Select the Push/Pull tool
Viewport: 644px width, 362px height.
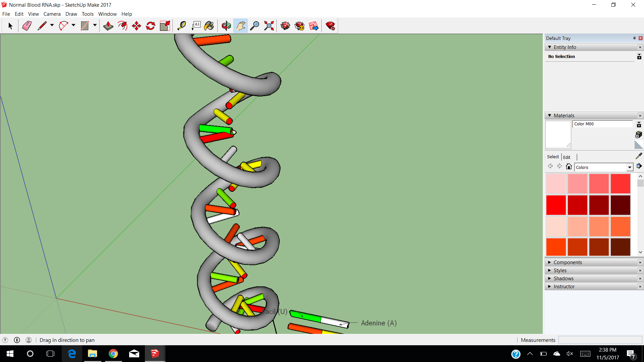click(108, 26)
